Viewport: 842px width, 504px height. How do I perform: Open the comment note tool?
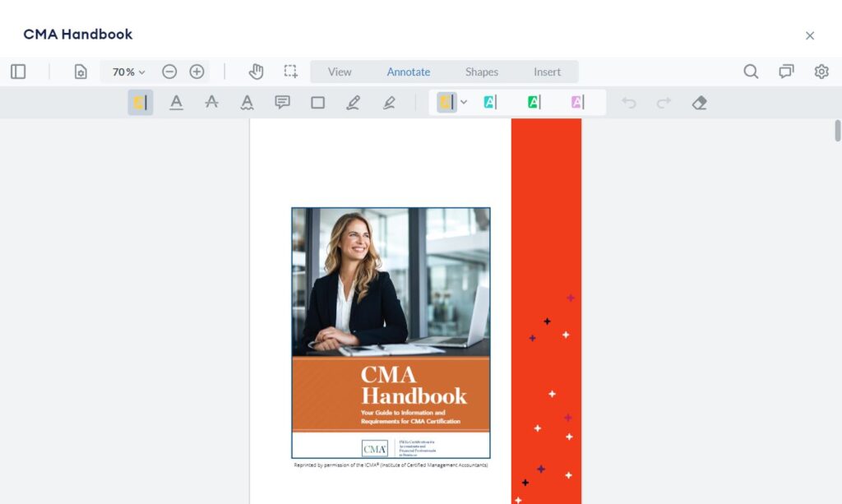point(282,102)
